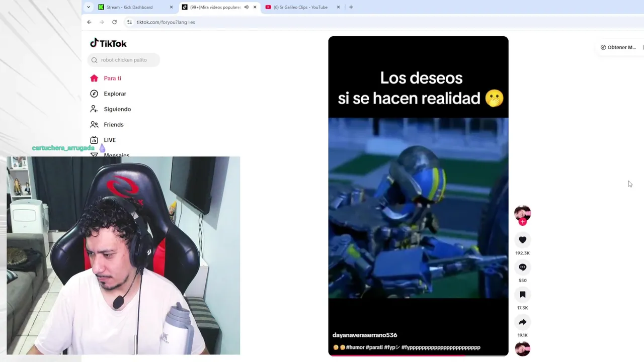Open dayanaveraserrano536 profile link
Viewport: 644px width, 362px height.
pos(365,335)
